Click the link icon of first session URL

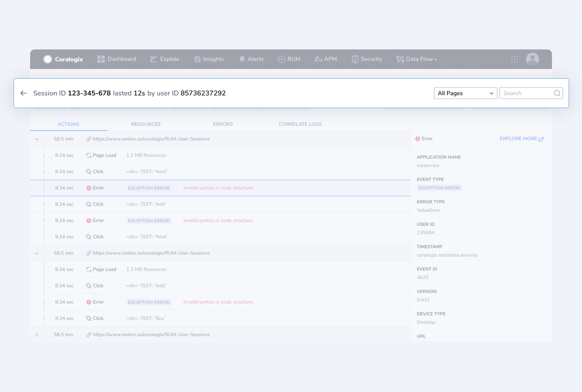click(x=89, y=139)
